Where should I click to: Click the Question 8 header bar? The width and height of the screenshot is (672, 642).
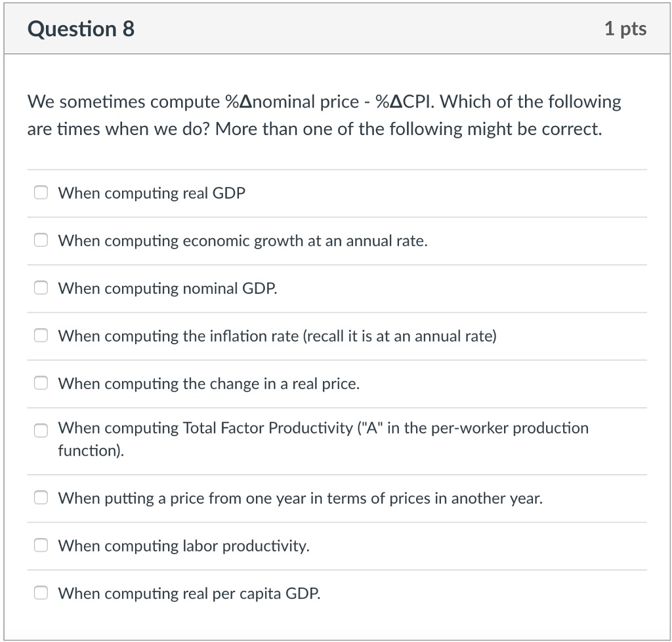(x=336, y=28)
